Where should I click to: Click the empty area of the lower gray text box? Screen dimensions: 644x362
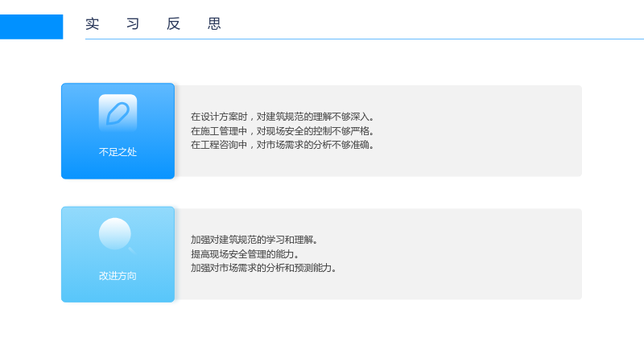[477, 254]
